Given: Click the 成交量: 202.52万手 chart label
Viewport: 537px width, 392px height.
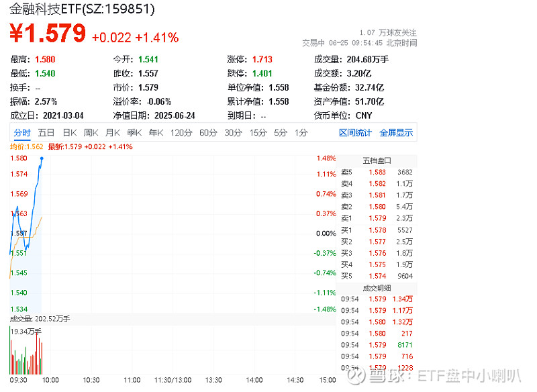Looking at the screenshot, I should (x=40, y=319).
